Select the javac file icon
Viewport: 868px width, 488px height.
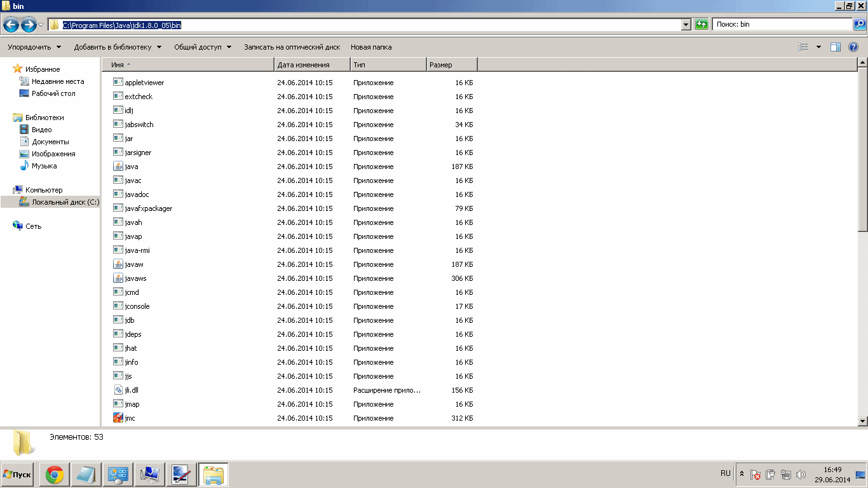118,180
